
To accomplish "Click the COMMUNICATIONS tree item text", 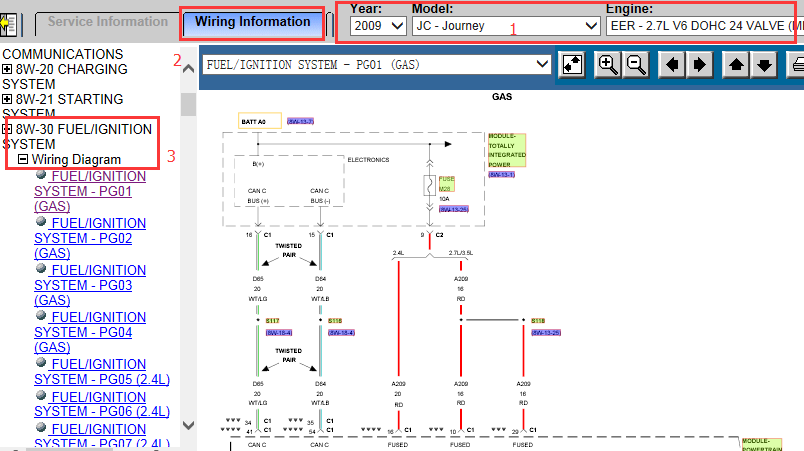I will pyautogui.click(x=63, y=54).
